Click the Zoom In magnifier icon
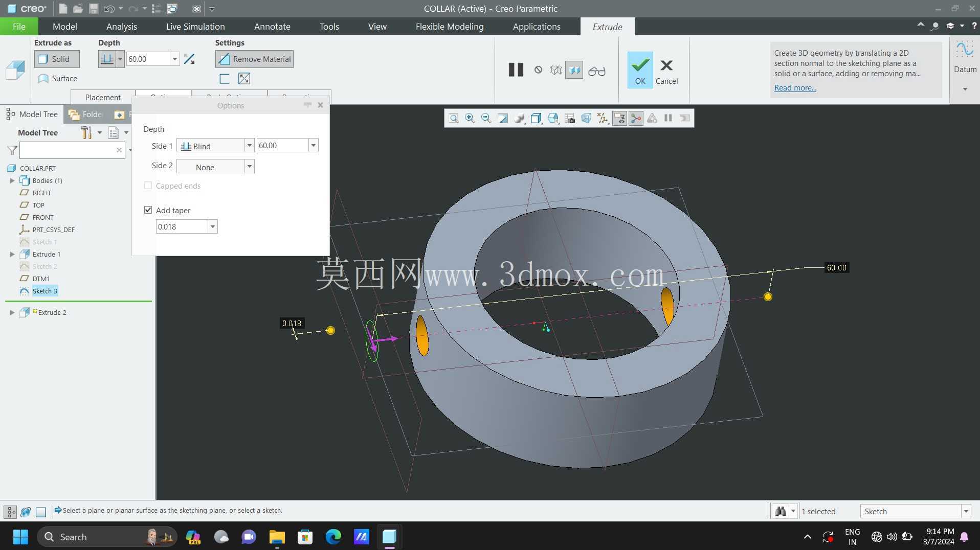The height and width of the screenshot is (550, 980). [470, 118]
